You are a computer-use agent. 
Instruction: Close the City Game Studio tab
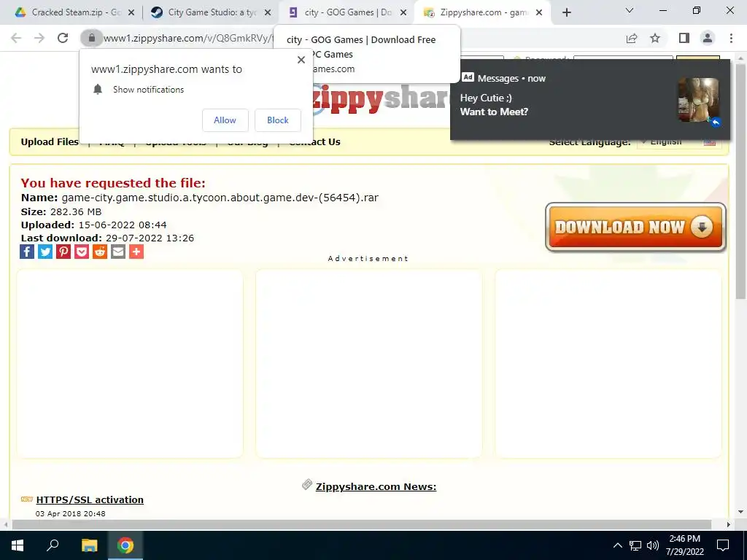click(x=268, y=12)
